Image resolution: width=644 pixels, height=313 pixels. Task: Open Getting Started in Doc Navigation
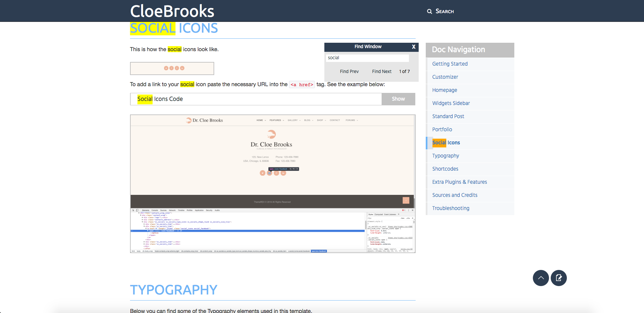pos(450,64)
